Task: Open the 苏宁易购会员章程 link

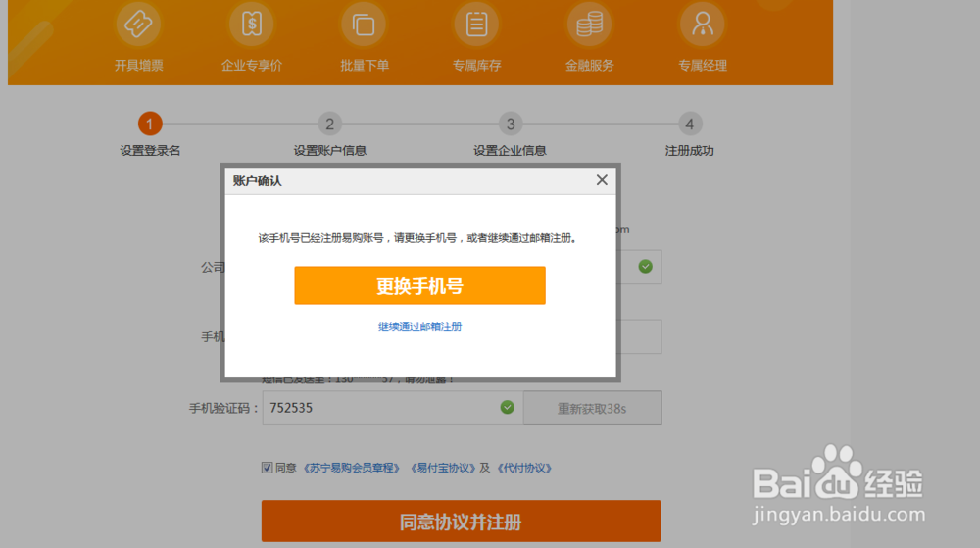Action: pos(351,468)
